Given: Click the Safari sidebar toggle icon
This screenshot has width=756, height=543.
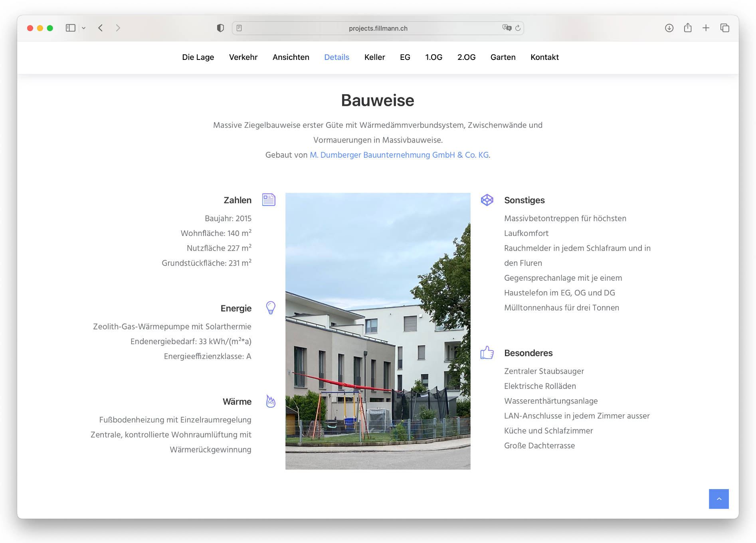Looking at the screenshot, I should (70, 28).
